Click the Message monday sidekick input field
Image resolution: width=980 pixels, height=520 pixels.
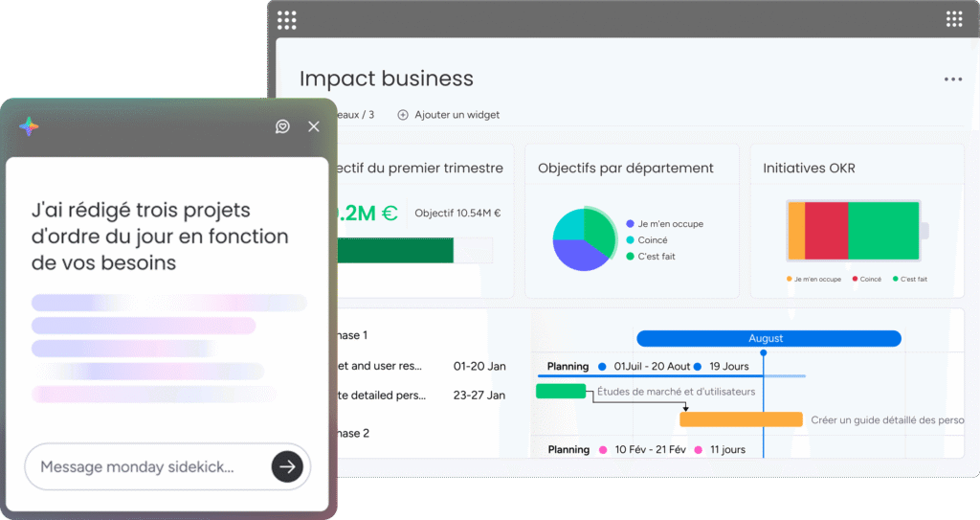click(x=167, y=466)
